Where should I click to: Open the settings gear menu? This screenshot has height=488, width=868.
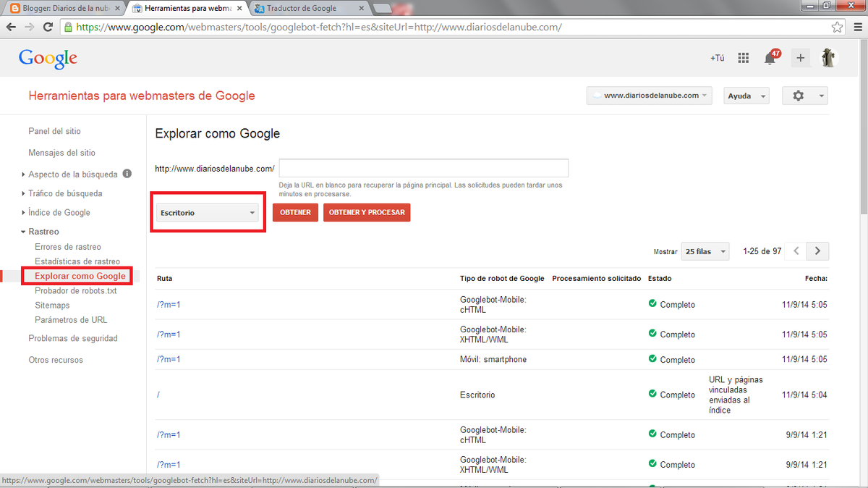(x=805, y=96)
